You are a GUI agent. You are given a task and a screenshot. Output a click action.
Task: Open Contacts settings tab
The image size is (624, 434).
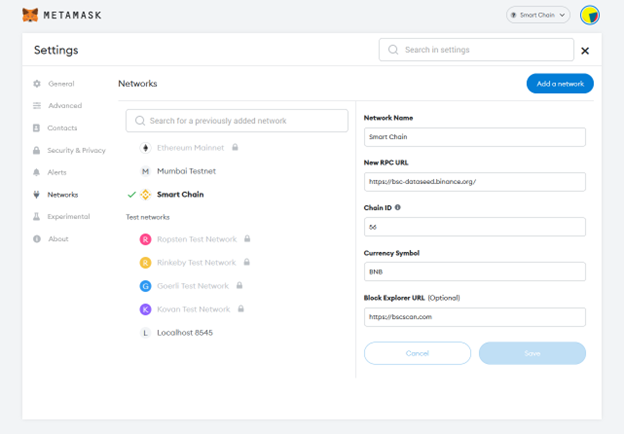(62, 128)
